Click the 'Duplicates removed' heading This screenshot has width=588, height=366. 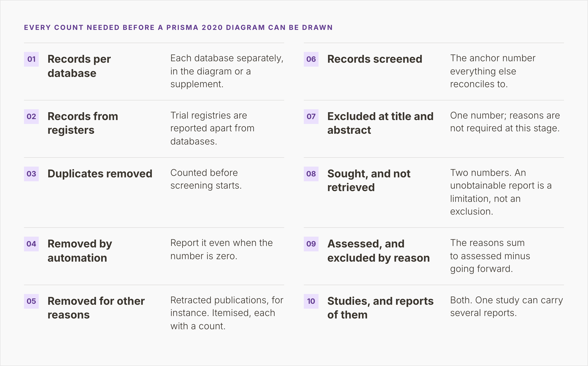[x=100, y=174]
